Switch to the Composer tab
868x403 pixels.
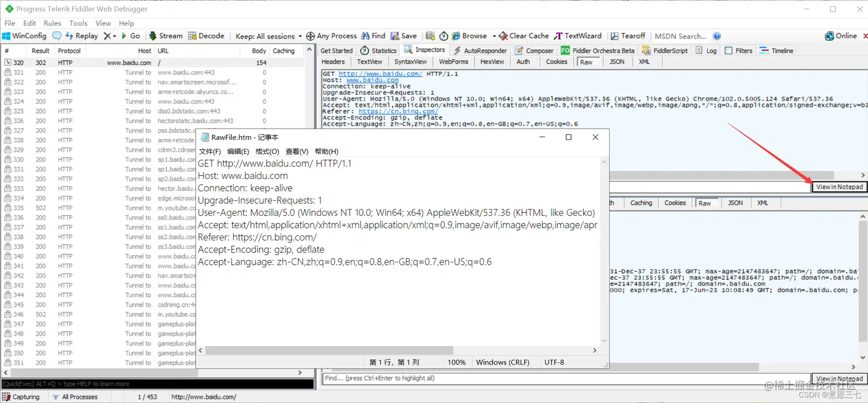click(534, 51)
